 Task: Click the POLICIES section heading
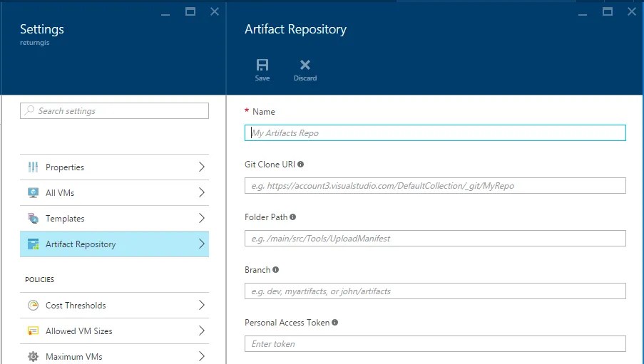(39, 279)
